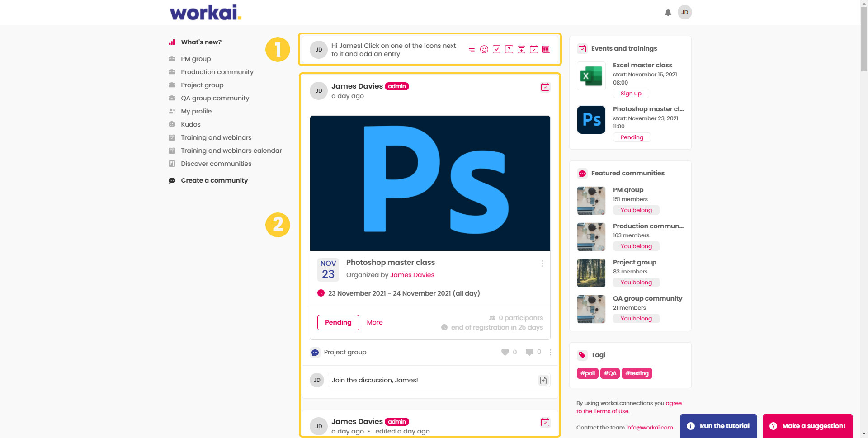Open organizer James Davies link
The width and height of the screenshot is (868, 438).
(x=412, y=275)
